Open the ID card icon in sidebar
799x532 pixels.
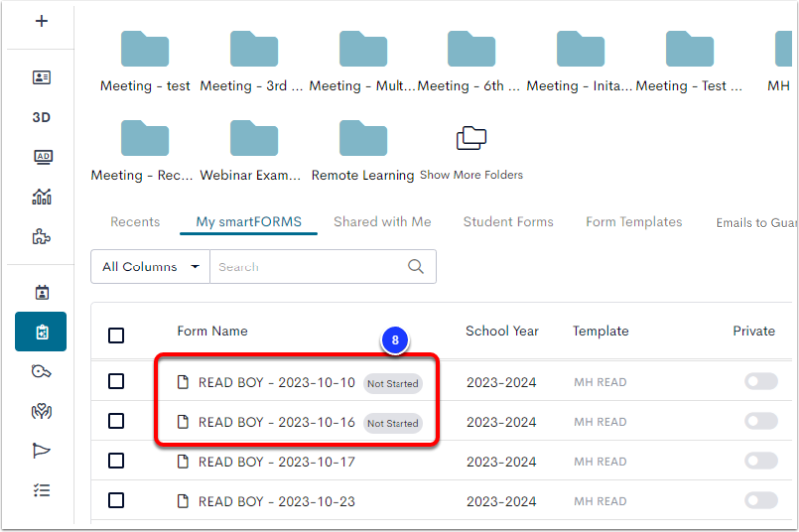click(41, 78)
